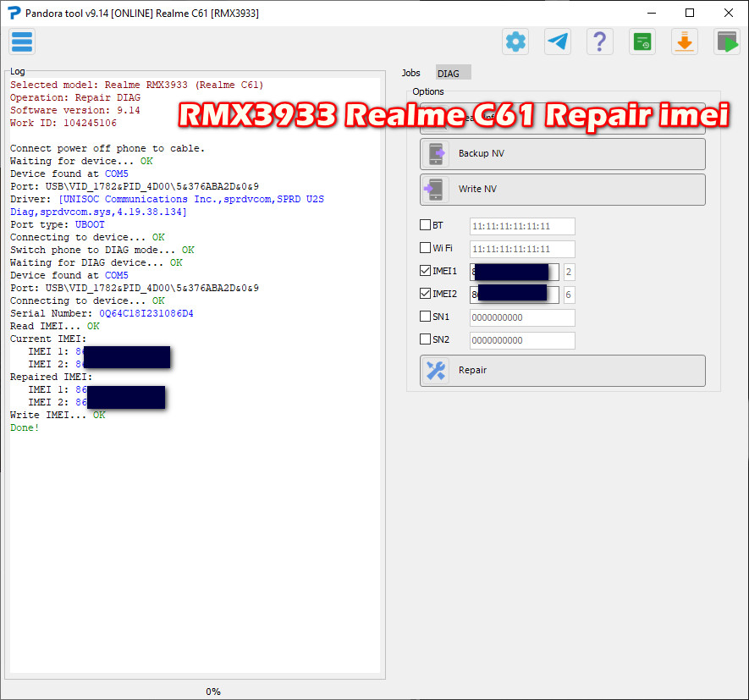749x700 pixels.
Task: Click 'Software version: 9.14' log line
Action: (75, 110)
